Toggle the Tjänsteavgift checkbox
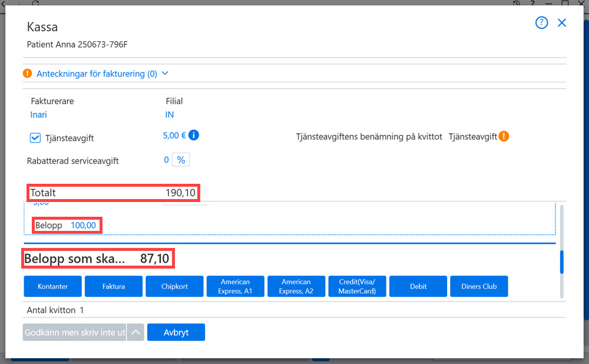Image resolution: width=589 pixels, height=364 pixels. (35, 138)
